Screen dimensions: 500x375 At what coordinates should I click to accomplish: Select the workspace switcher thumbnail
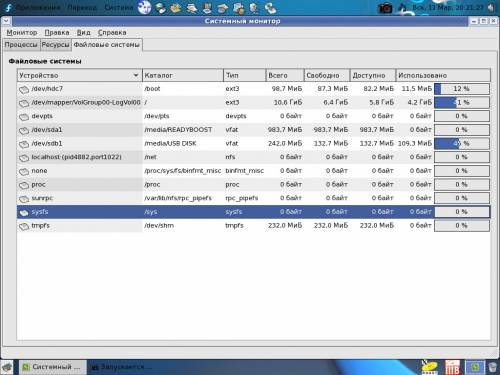click(475, 367)
